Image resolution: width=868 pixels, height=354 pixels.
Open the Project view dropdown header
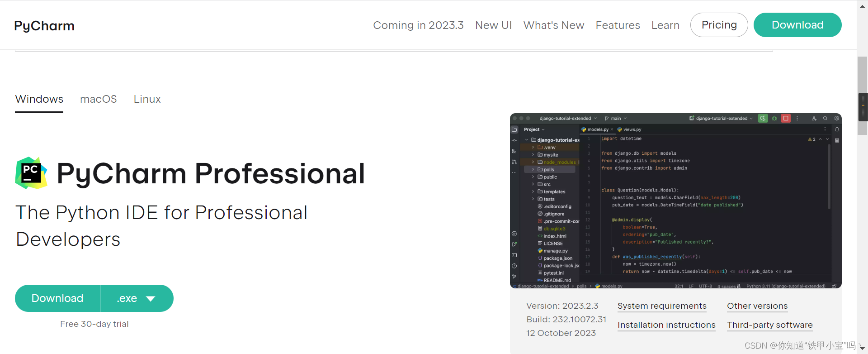click(534, 129)
